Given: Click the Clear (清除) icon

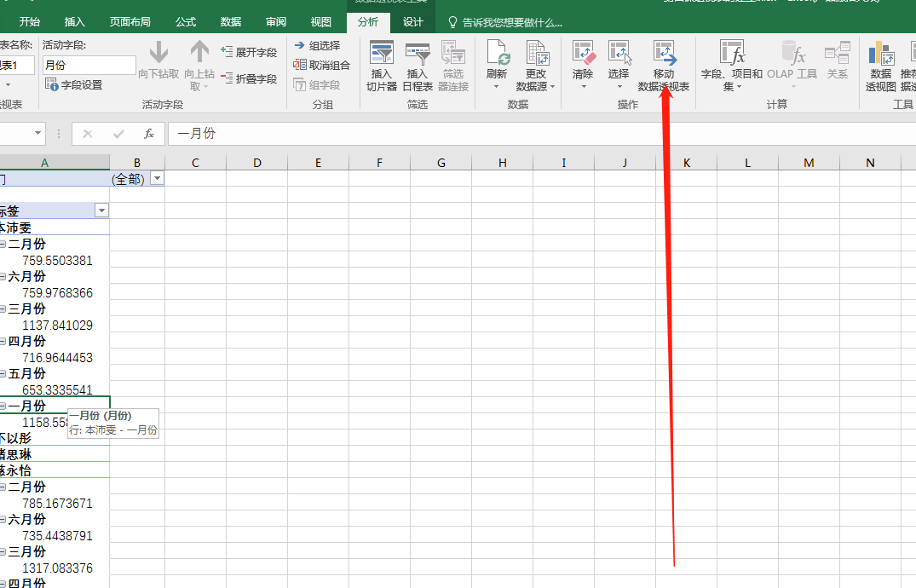Looking at the screenshot, I should click(583, 55).
